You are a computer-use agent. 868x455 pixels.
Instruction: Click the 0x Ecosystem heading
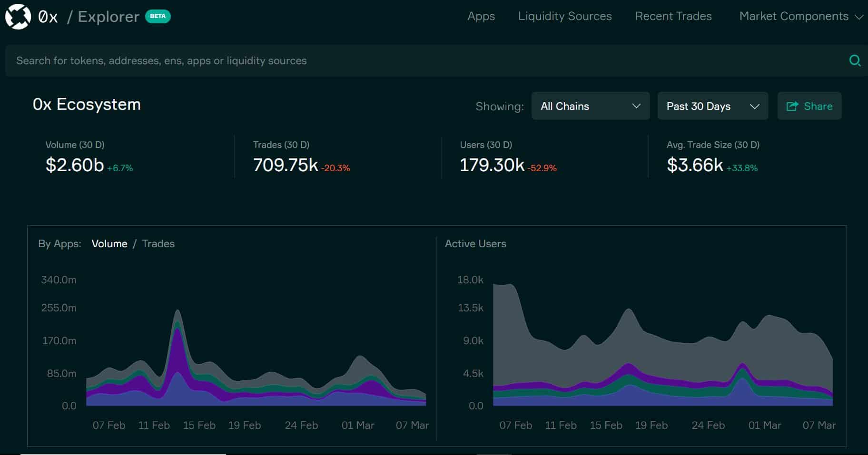click(x=87, y=104)
